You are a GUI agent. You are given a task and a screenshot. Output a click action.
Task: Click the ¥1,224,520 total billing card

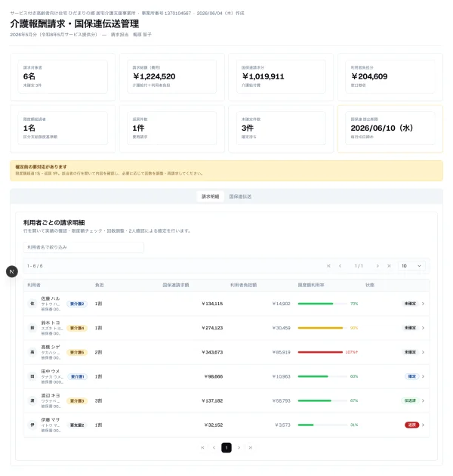[171, 76]
